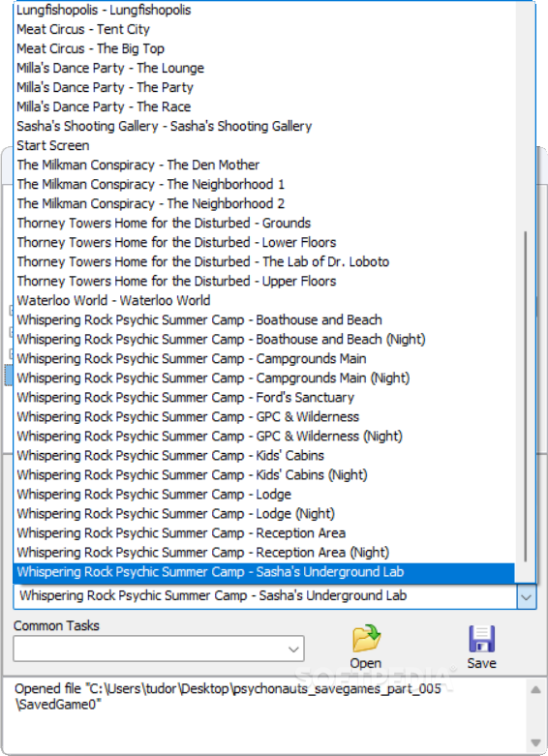Choose Thorney Towers - The Lab of Dr. Loboto
Image resolution: width=548 pixels, height=756 pixels.
(264, 261)
